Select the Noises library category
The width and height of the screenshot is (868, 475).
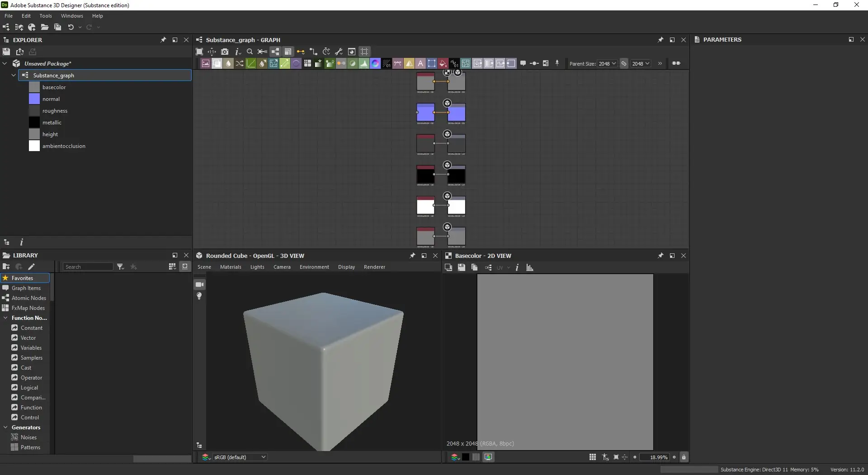(28, 437)
